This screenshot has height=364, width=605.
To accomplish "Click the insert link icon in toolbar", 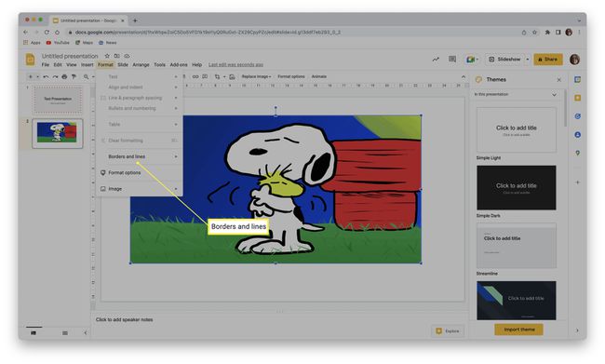I will coord(195,77).
